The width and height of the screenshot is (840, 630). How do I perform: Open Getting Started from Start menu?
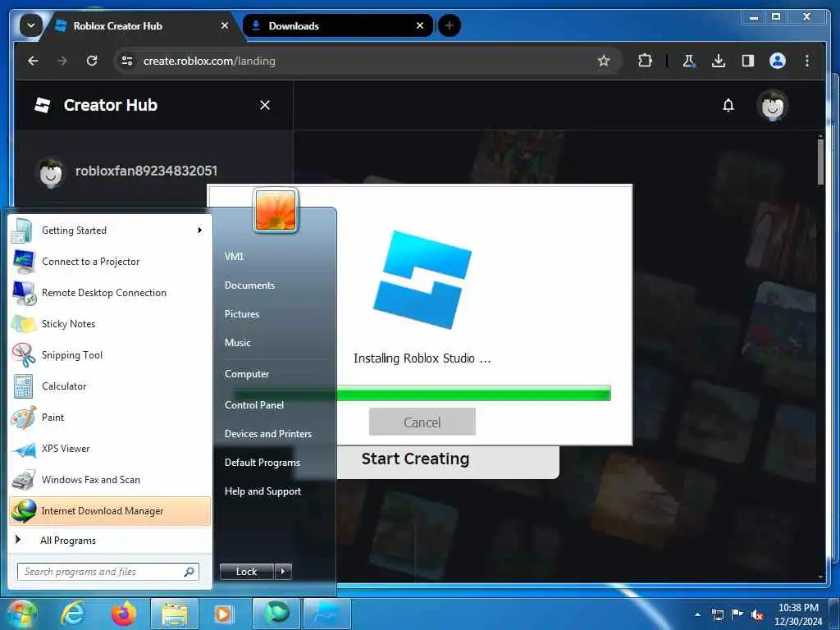pyautogui.click(x=110, y=231)
